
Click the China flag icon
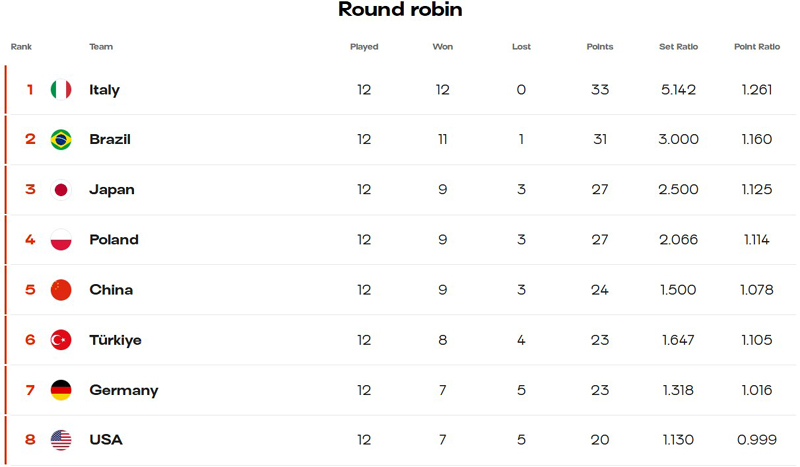pos(61,290)
